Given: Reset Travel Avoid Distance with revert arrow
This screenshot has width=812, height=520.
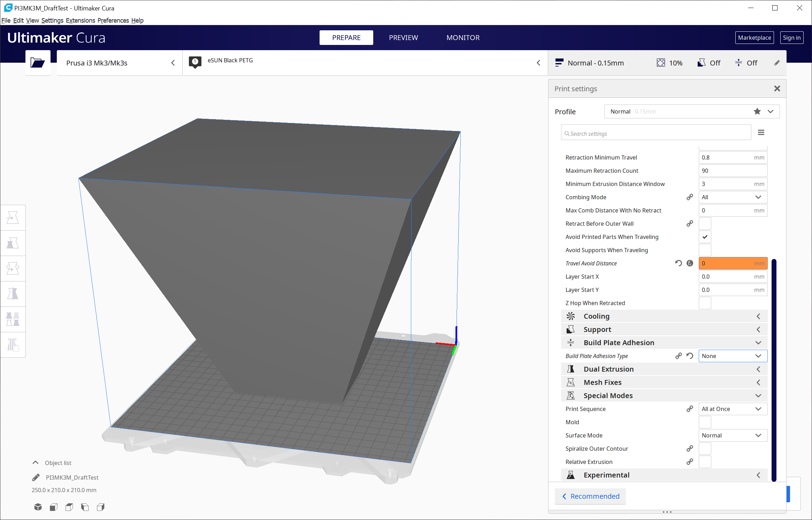Looking at the screenshot, I should click(x=678, y=263).
